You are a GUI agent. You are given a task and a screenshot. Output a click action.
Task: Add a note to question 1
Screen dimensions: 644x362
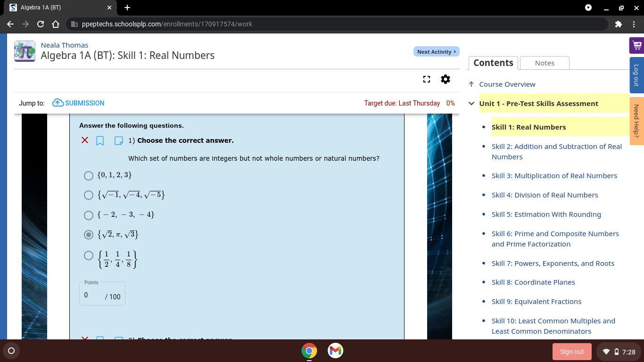click(119, 140)
